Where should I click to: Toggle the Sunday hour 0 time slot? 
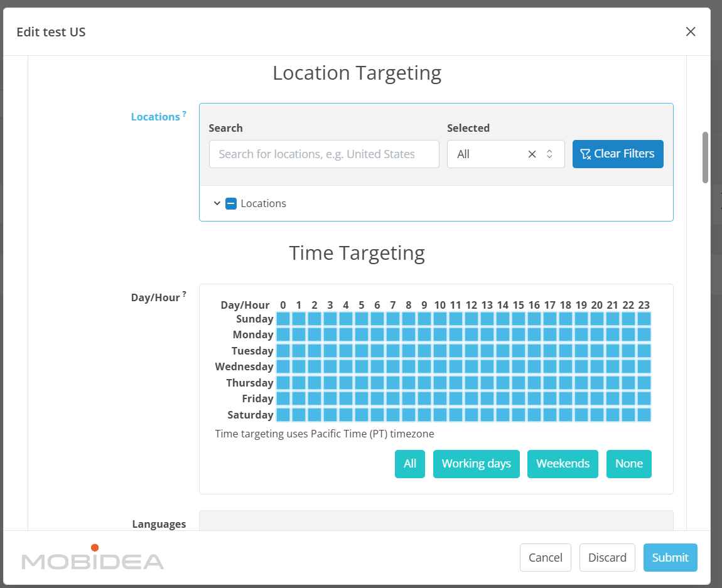(283, 319)
